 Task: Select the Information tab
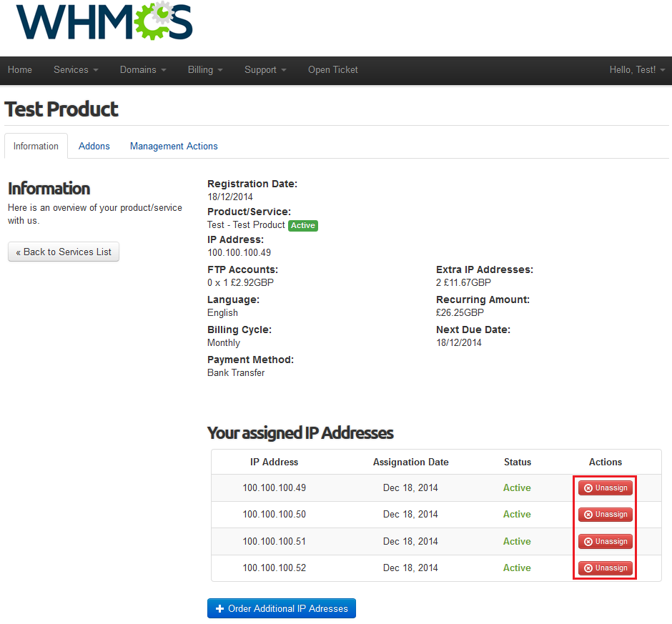[36, 146]
